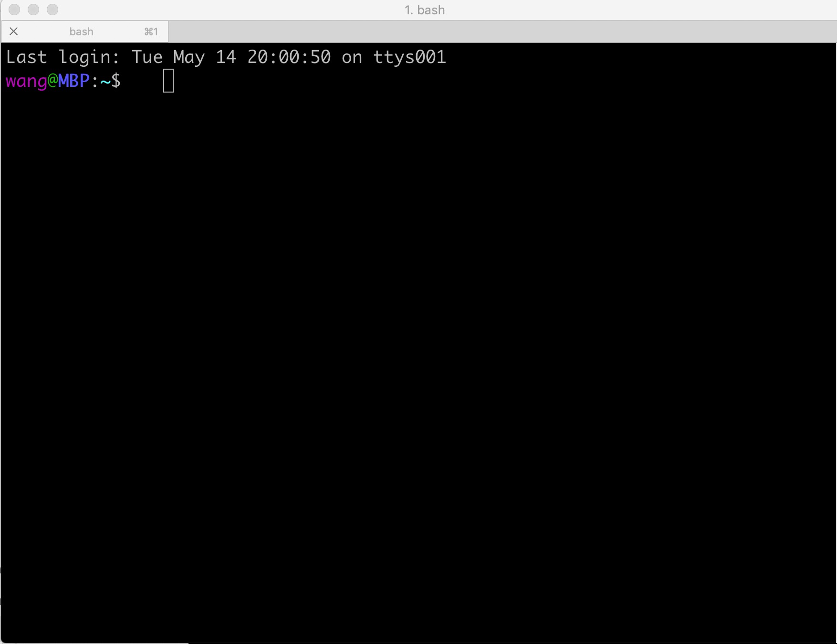Select the bash tab label
837x644 pixels.
tap(81, 31)
